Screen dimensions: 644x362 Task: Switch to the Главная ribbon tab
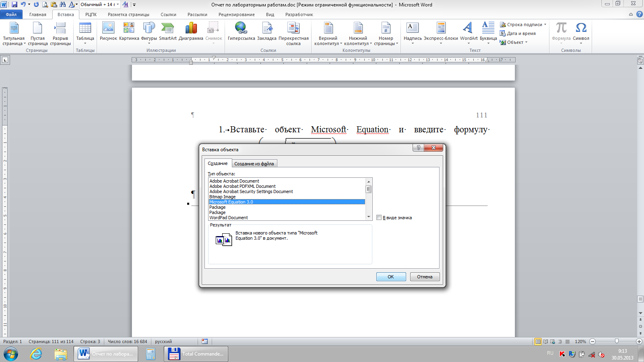(x=38, y=14)
